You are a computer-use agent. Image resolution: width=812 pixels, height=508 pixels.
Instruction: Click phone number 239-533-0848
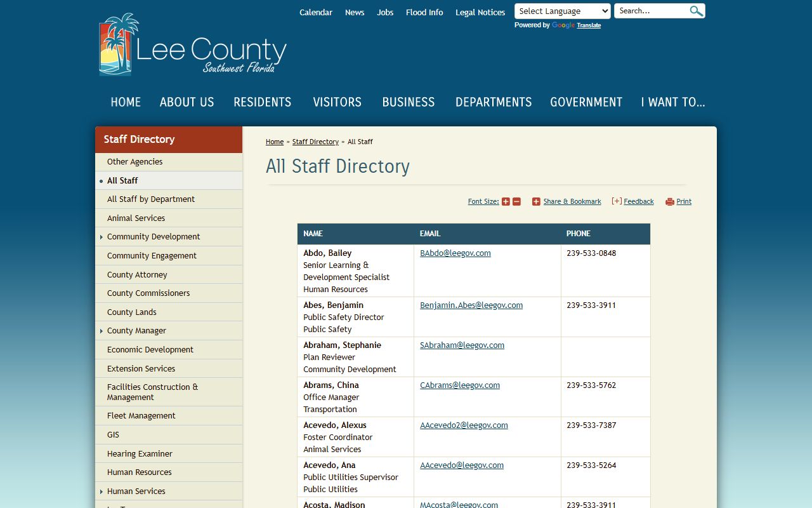tap(591, 253)
